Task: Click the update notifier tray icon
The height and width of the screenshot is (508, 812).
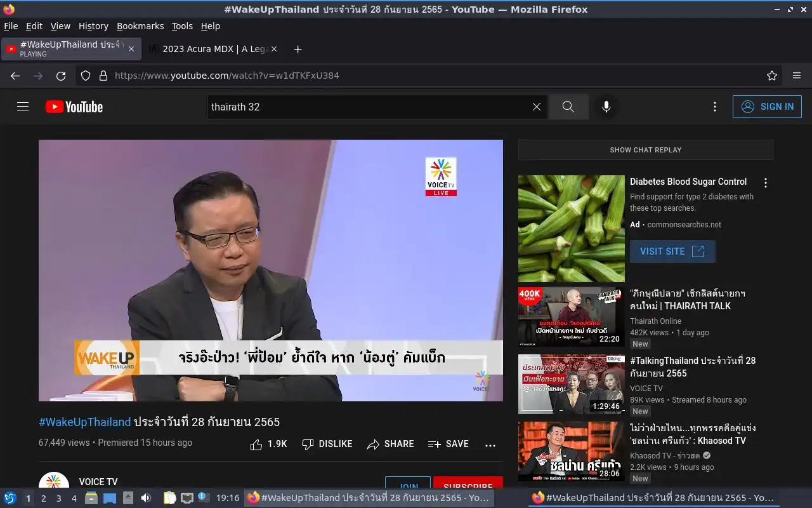Action: click(x=202, y=497)
